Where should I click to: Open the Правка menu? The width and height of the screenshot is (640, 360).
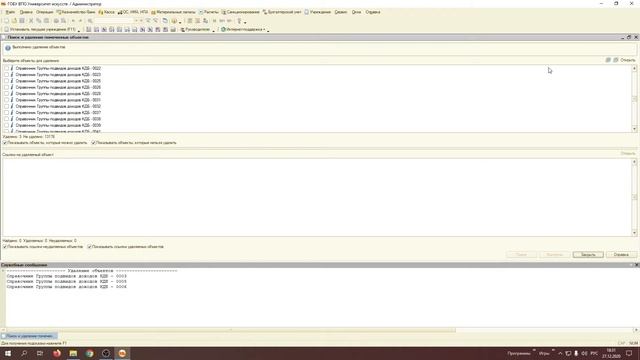26,12
